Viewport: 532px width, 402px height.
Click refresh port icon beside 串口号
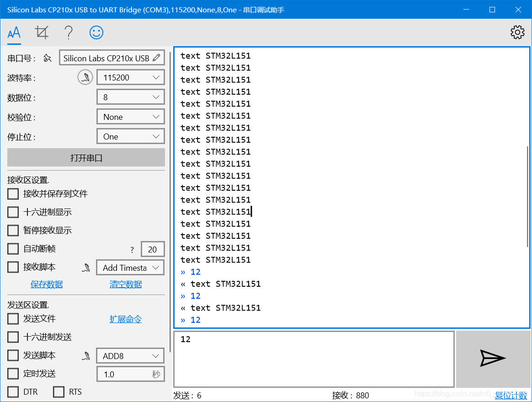(48, 59)
